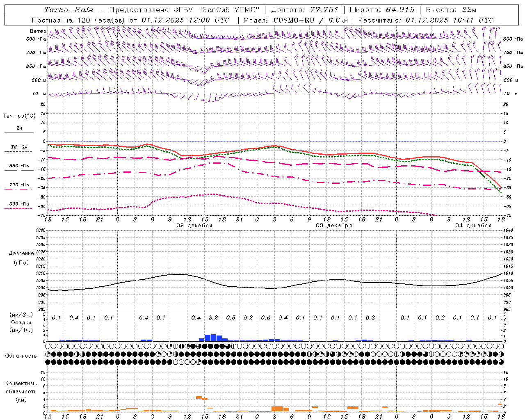Click the Тем-ра(°C) panel label

(19, 116)
